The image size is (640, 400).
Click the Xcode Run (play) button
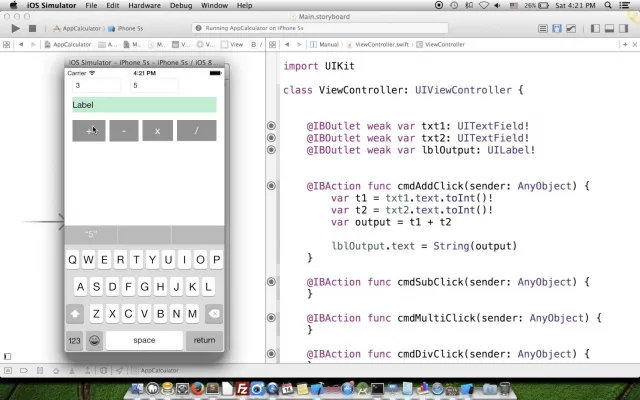tap(16, 28)
